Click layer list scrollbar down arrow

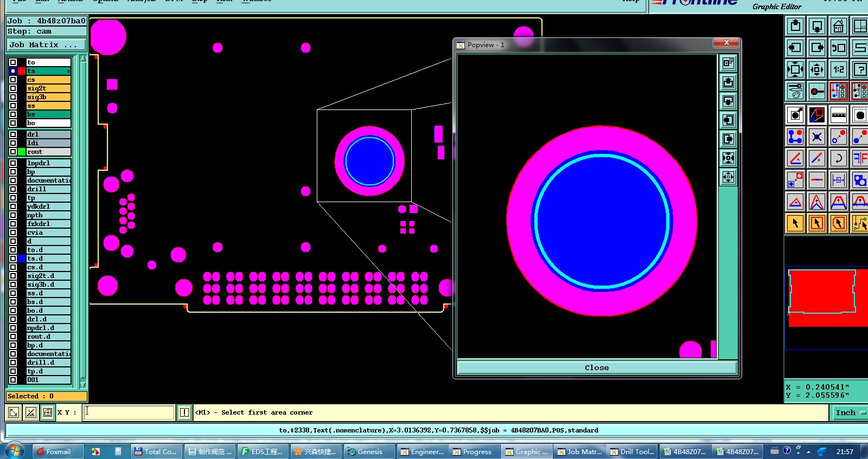tap(83, 385)
